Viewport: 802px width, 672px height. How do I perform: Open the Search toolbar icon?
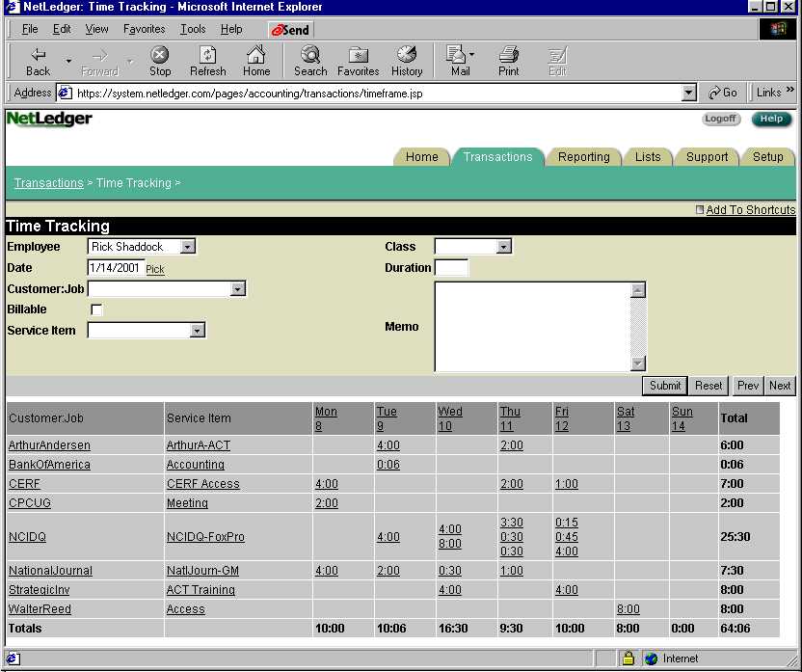(x=310, y=61)
